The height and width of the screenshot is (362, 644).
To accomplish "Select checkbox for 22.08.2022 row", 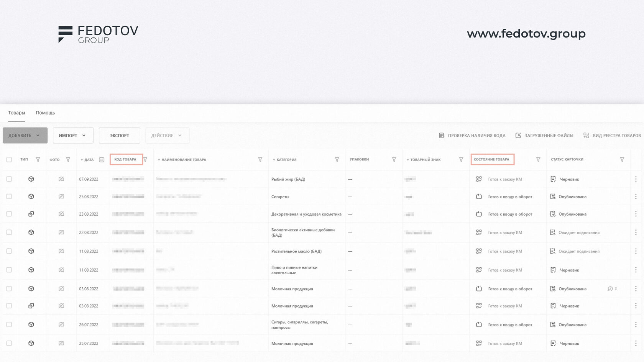I will coord(9,232).
